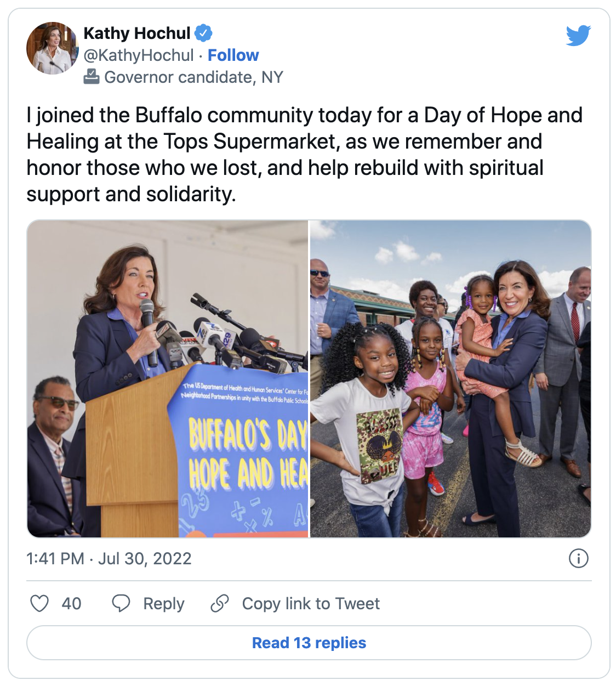The image size is (616, 680).
Task: Follow the @KathyHochul account
Action: [x=233, y=55]
